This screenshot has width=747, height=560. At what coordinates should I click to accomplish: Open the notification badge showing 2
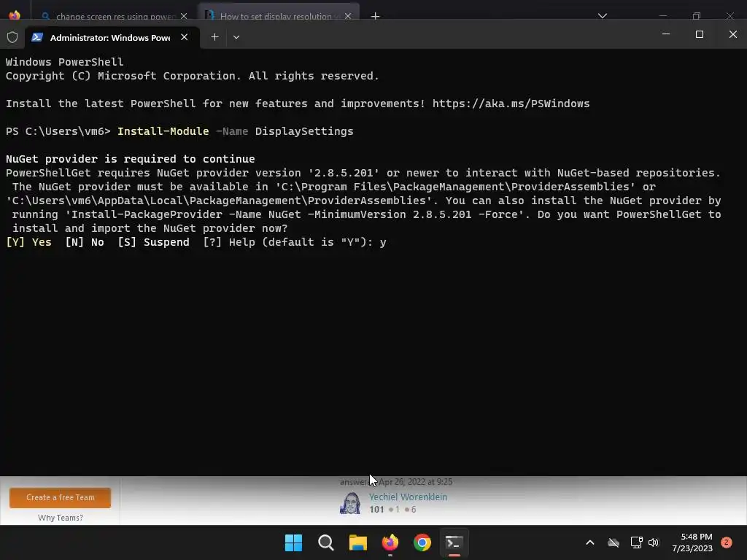coord(727,542)
